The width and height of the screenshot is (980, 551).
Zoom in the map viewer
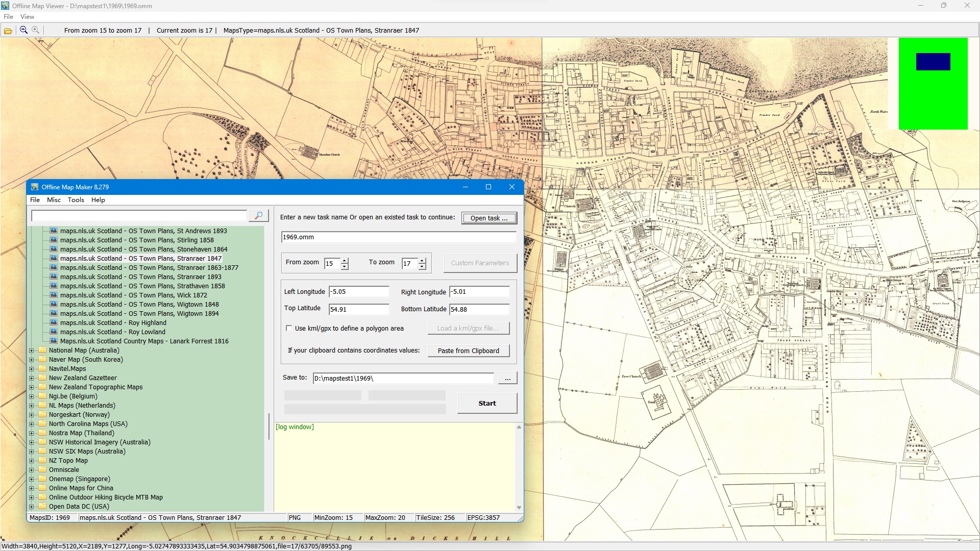coord(36,31)
